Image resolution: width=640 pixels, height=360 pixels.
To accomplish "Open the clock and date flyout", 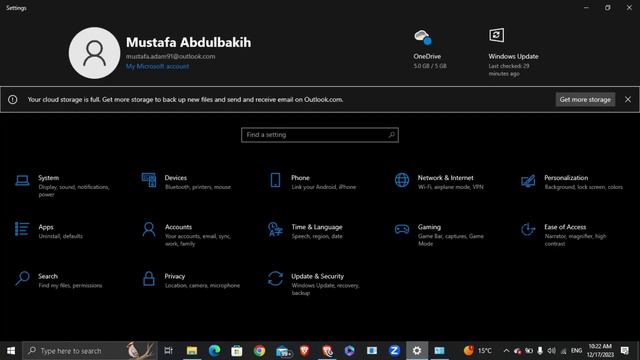I will (600, 351).
